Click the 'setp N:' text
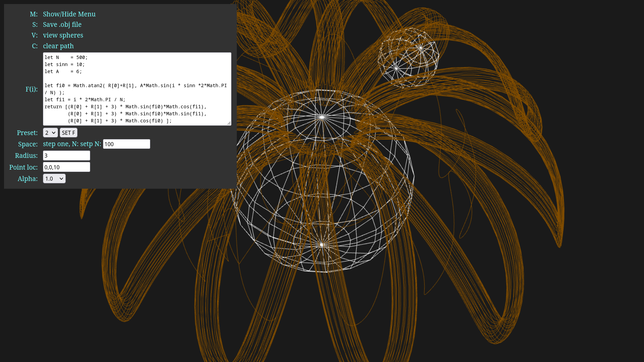Image resolution: width=644 pixels, height=362 pixels. coord(91,144)
